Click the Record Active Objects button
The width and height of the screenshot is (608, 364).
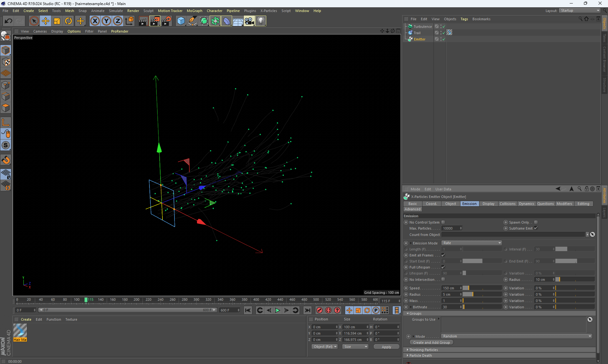pyautogui.click(x=320, y=310)
